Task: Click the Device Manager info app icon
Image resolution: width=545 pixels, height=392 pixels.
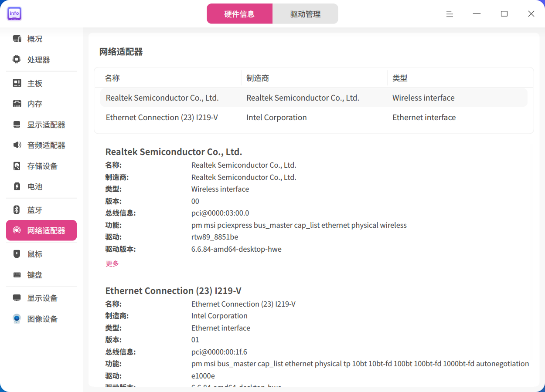Action: [14, 14]
